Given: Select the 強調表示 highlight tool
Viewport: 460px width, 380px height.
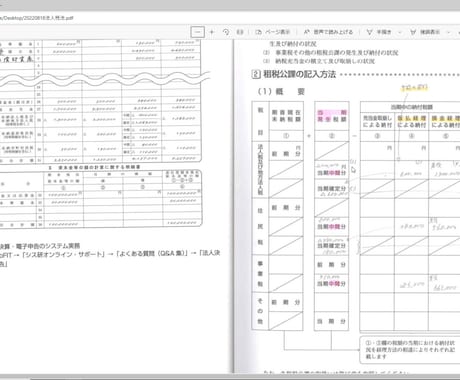Looking at the screenshot, I should 425,32.
